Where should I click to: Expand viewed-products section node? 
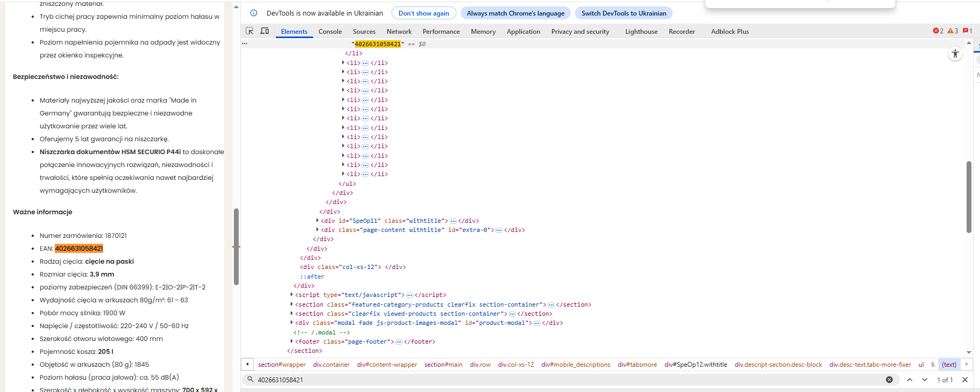click(x=292, y=314)
